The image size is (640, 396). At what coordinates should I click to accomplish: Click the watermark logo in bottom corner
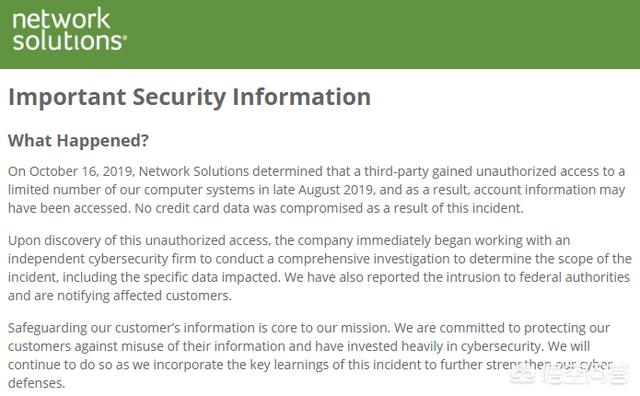pyautogui.click(x=569, y=374)
